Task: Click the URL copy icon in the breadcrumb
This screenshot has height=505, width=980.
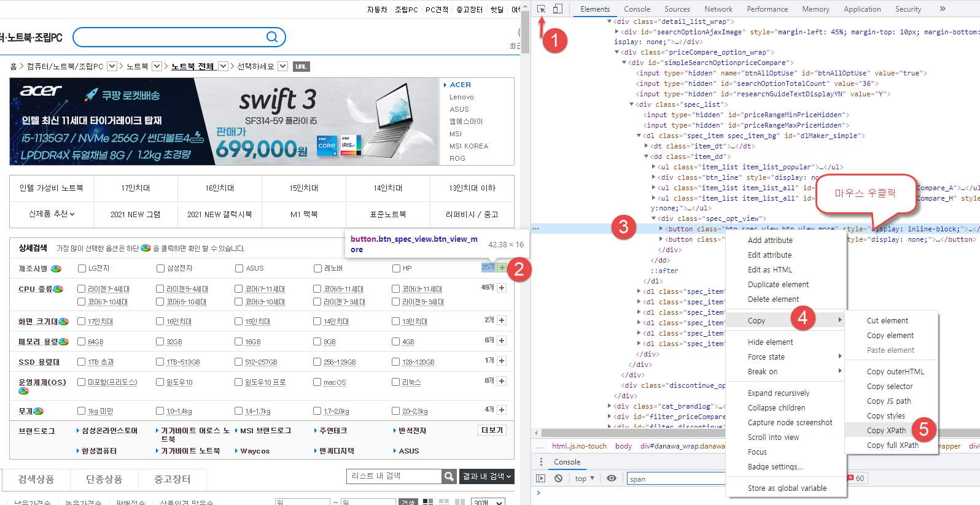Action: (301, 66)
